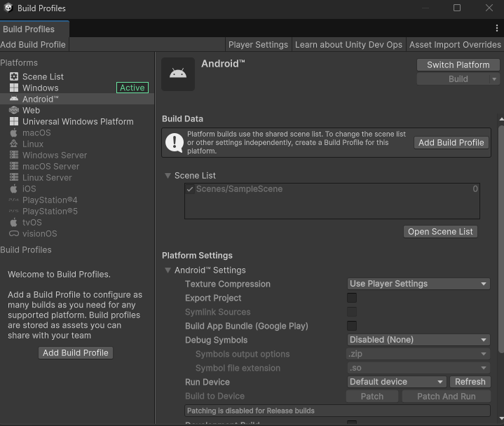Screen dimensions: 504x426
Task: Select the macOS platform row
Action: (77, 132)
